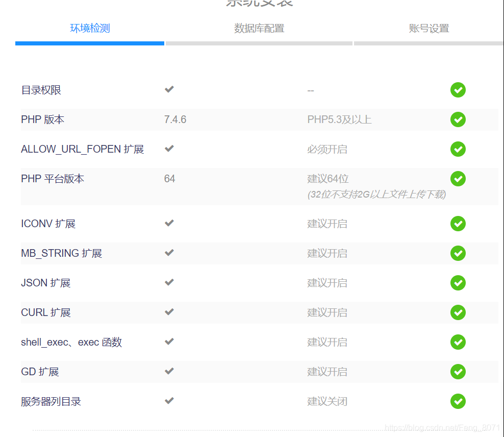Screen dimensions: 504x437
Task: Click the 32位不支持2G以上文件上传下载 note
Action: pos(376,194)
